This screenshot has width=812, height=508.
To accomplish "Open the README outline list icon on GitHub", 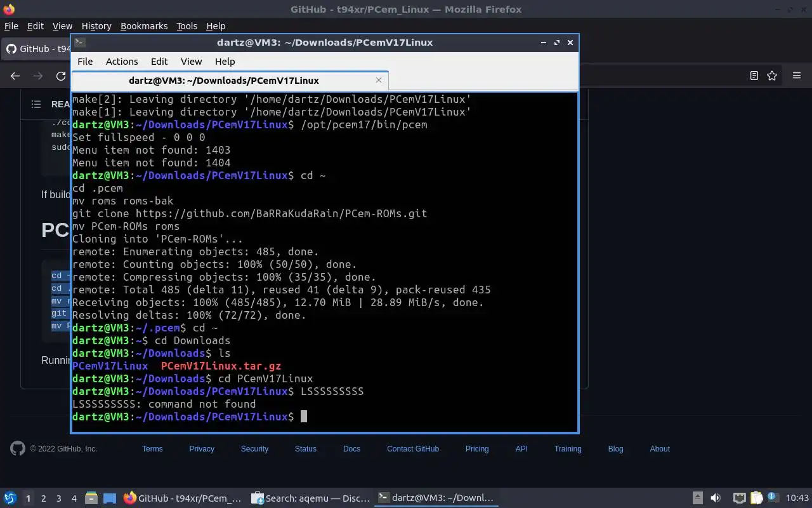I will click(36, 104).
